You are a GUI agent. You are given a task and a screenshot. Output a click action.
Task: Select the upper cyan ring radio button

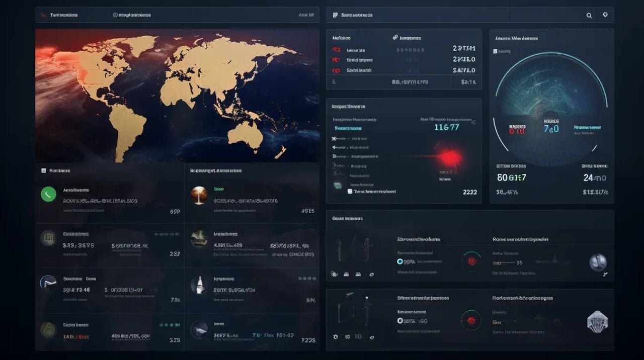click(400, 261)
